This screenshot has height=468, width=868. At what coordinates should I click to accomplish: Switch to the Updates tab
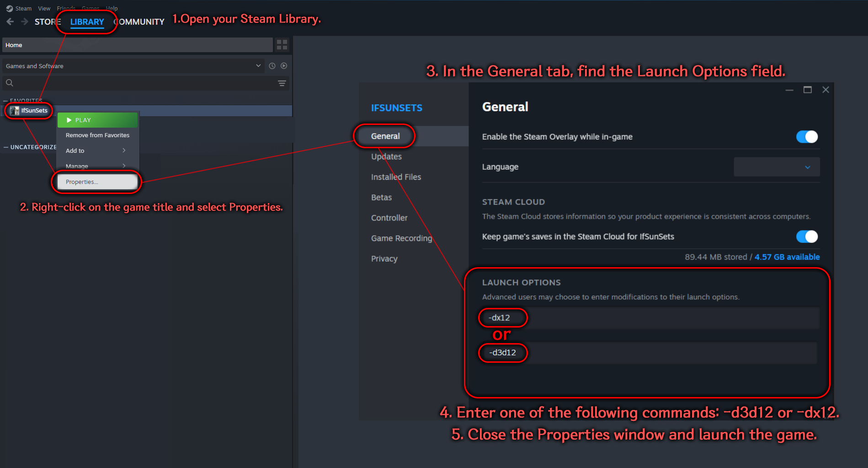386,156
